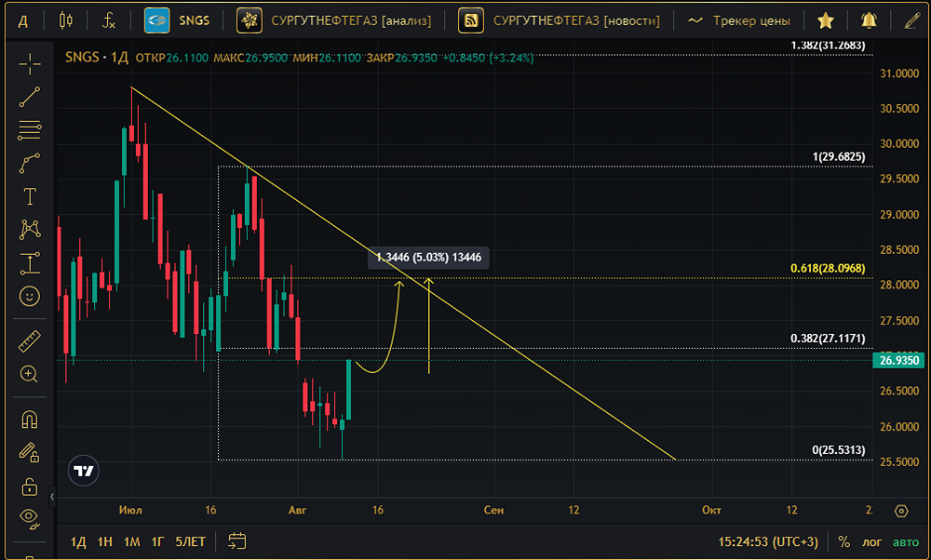The image size is (931, 560).
Task: Open timezone menu 15:24:53 (UTC+3)
Action: [x=768, y=541]
